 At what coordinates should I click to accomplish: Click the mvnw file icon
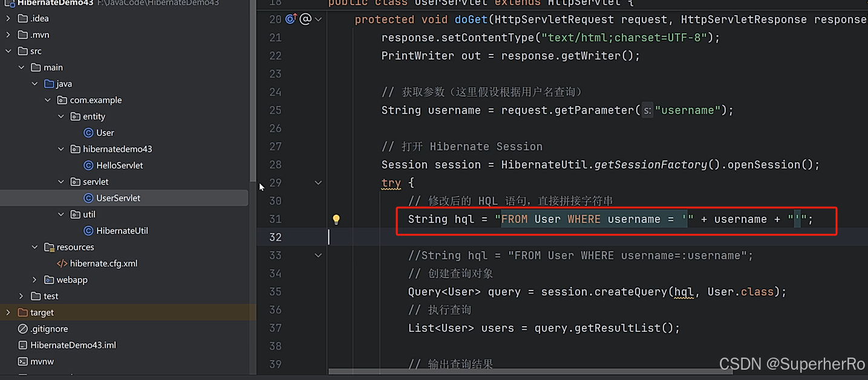click(x=23, y=361)
